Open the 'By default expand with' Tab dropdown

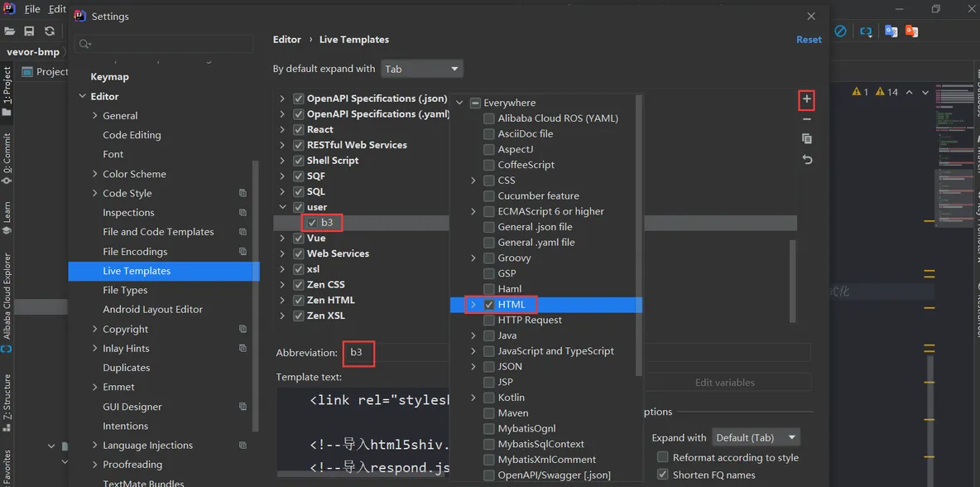click(422, 69)
